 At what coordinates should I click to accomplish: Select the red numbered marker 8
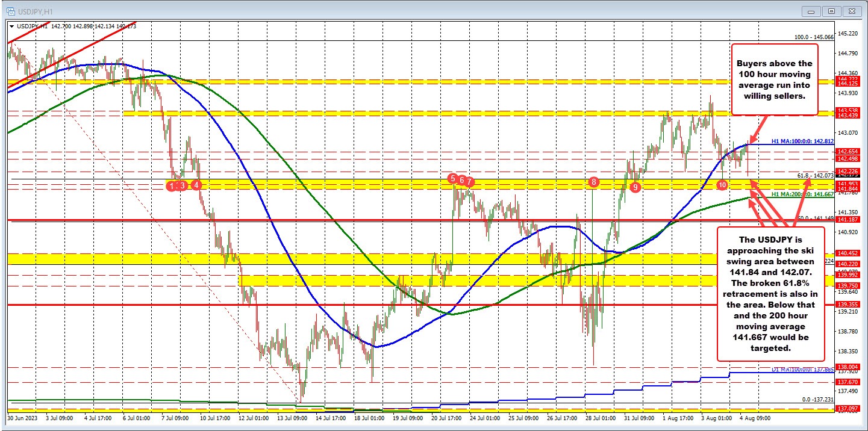click(x=593, y=182)
